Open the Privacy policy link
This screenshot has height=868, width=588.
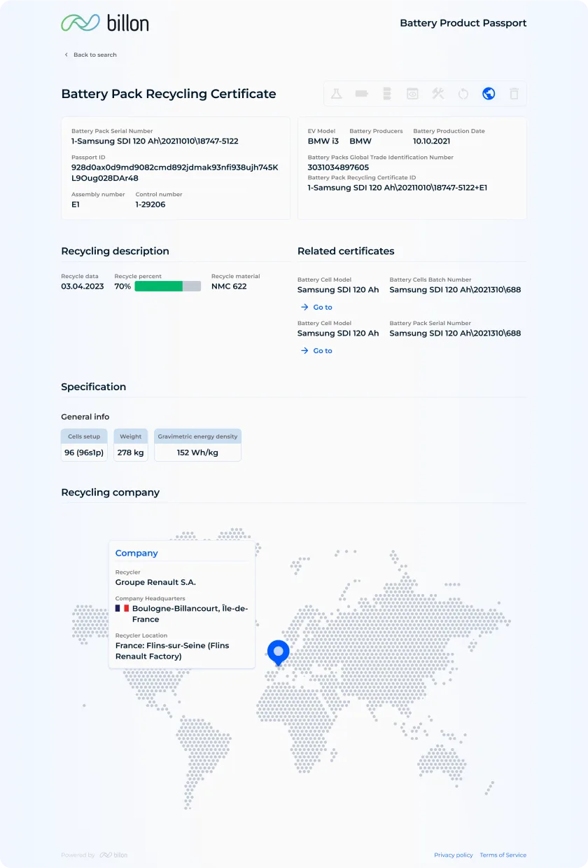[454, 855]
